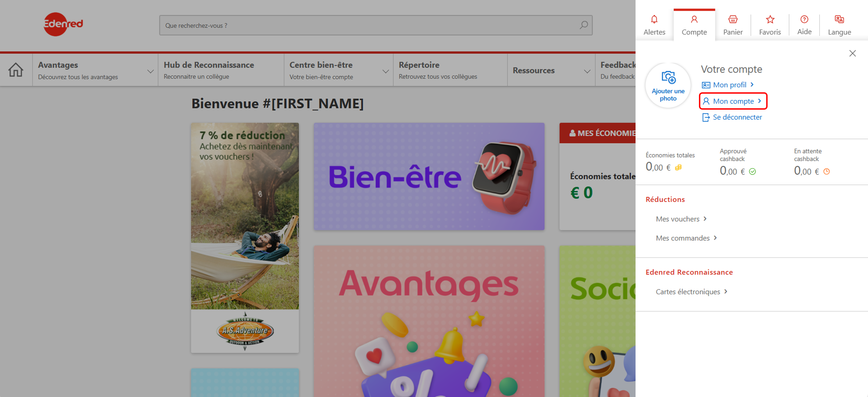Image resolution: width=868 pixels, height=397 pixels.
Task: Select the Compte tab
Action: (x=694, y=25)
